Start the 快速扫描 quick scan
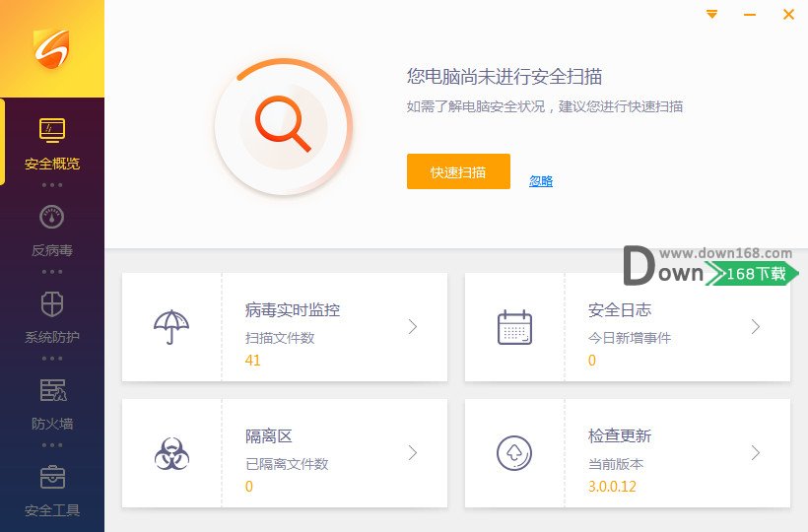Screen dimensions: 808x532 (458, 171)
